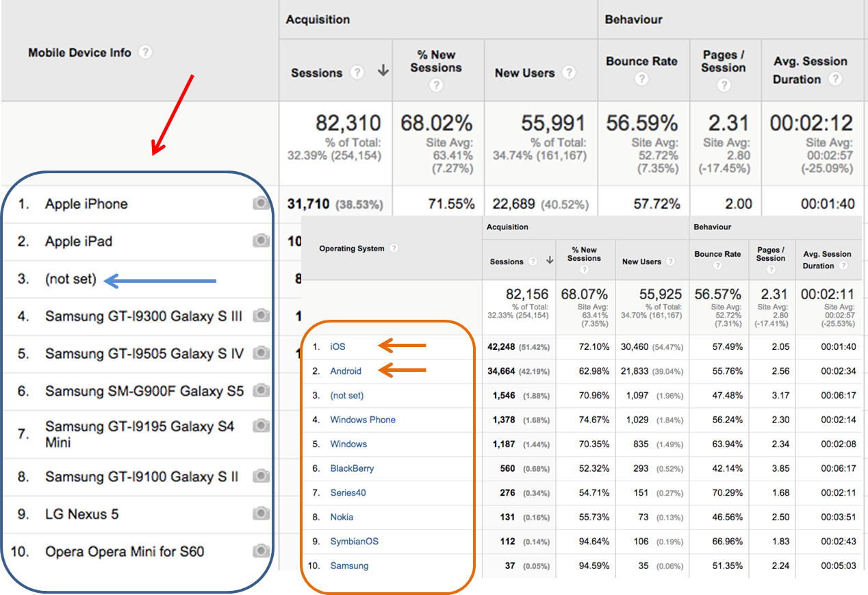Open the BlackBerry link
868x595 pixels.
(352, 468)
